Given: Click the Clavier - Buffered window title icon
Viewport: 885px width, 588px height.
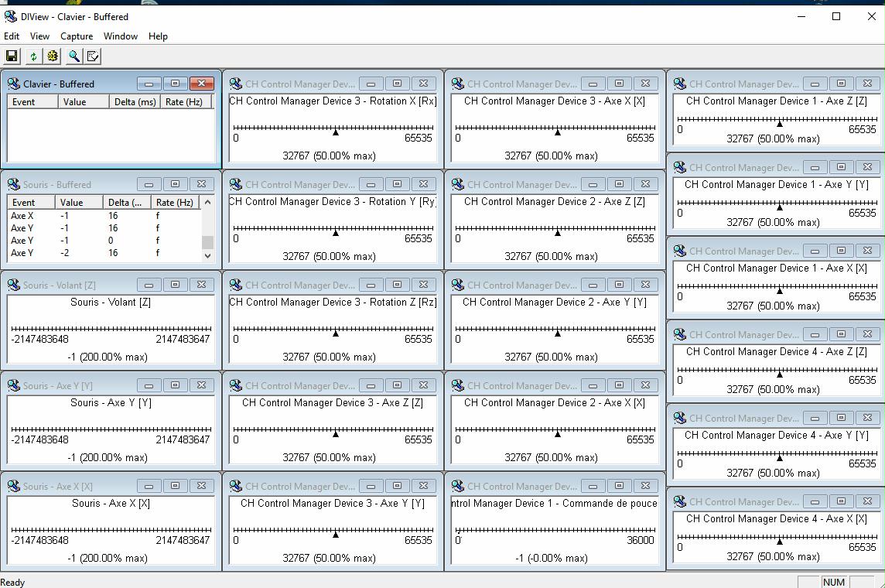Looking at the screenshot, I should [x=14, y=84].
